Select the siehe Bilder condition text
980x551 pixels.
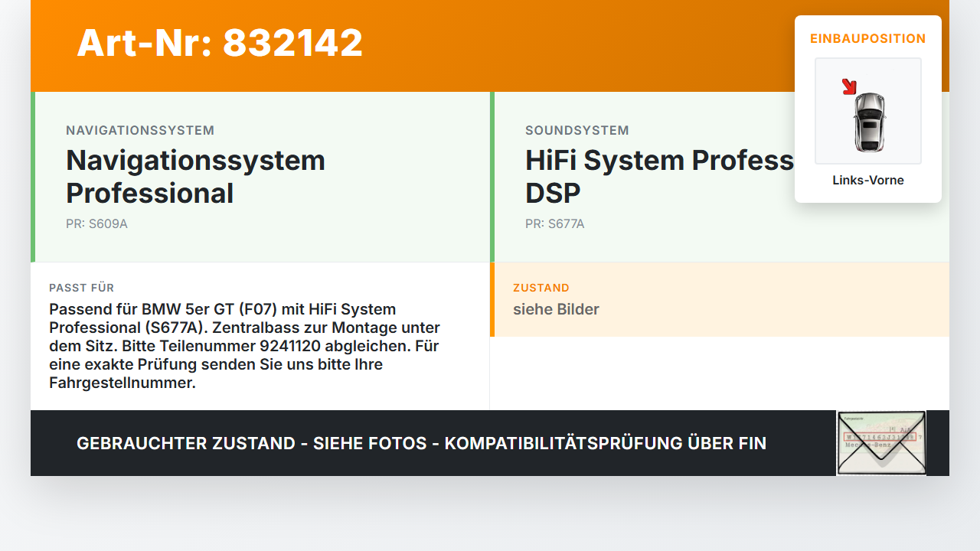pyautogui.click(x=556, y=309)
